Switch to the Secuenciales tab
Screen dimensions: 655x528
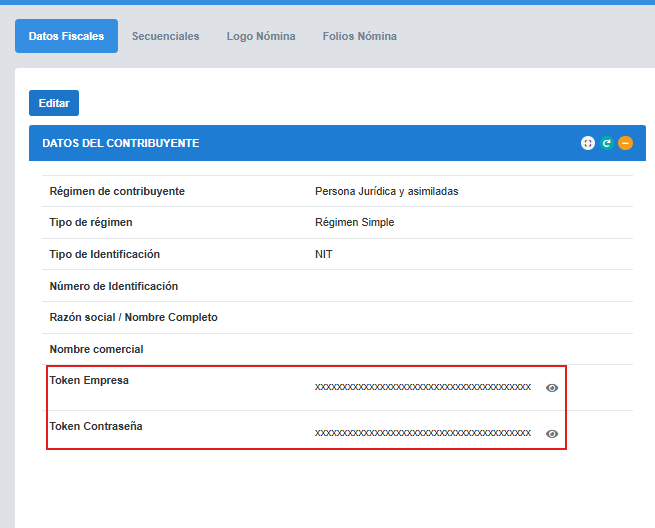pyautogui.click(x=165, y=36)
